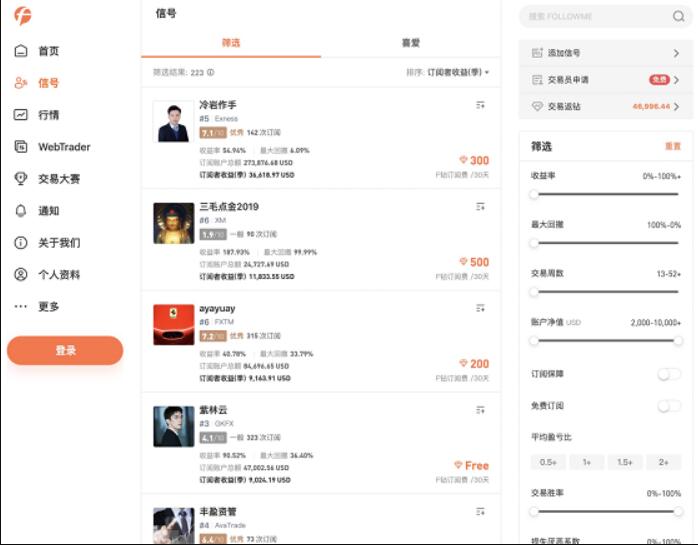Adjust the 交易周数 slider handle
This screenshot has width=698, height=545.
pos(534,292)
